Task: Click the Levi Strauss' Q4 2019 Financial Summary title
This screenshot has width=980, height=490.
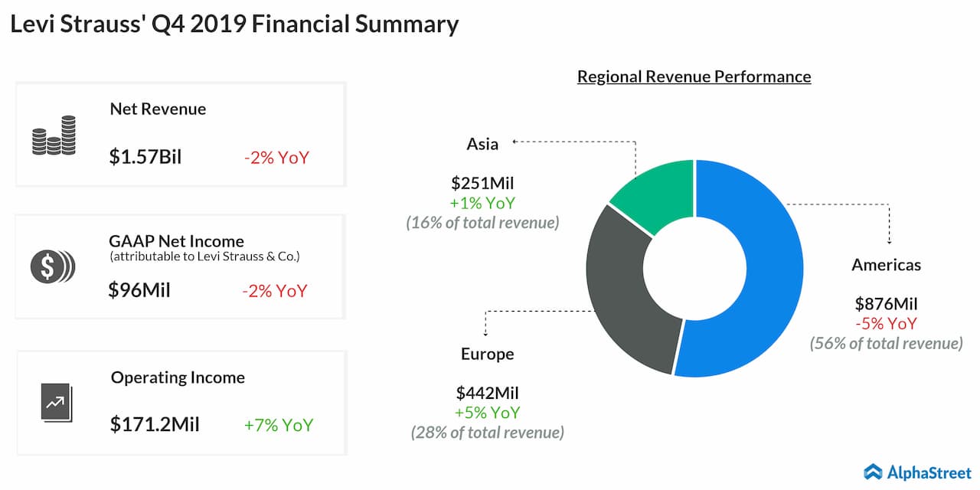Action: pyautogui.click(x=234, y=24)
